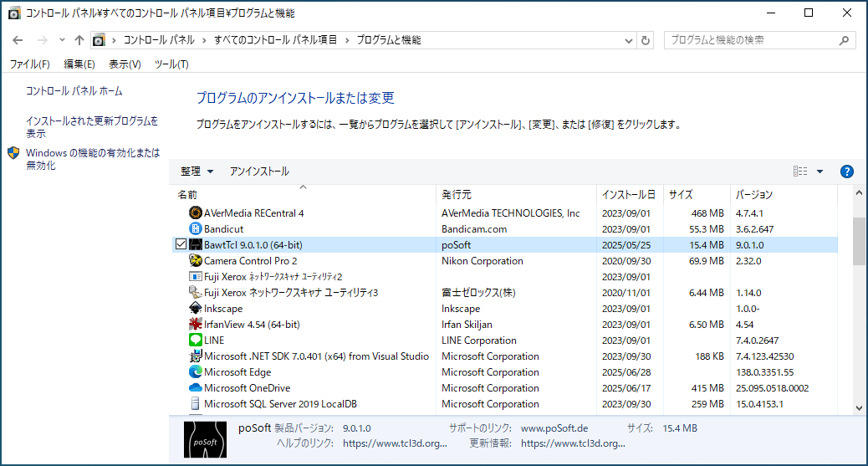
Task: Click the 138.0.3351.55 version cell
Action: click(764, 372)
